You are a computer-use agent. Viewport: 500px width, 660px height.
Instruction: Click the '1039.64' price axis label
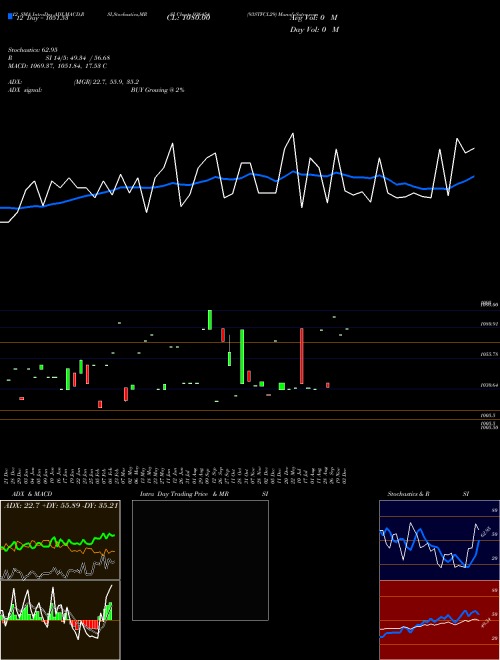pos(489,385)
